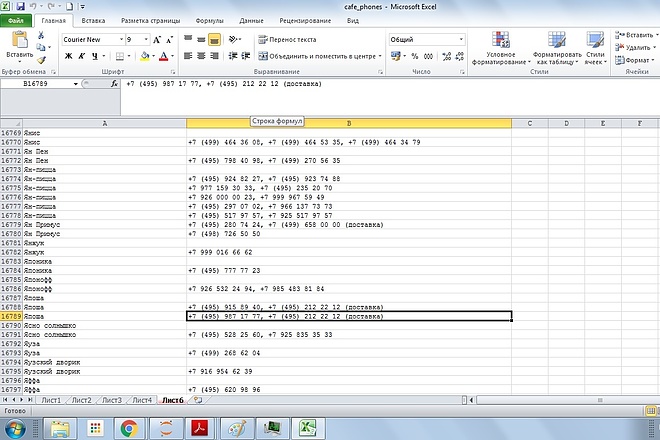Click the Copy icon in clipboard group
Viewport: 660px width, 440px height.
click(41, 47)
